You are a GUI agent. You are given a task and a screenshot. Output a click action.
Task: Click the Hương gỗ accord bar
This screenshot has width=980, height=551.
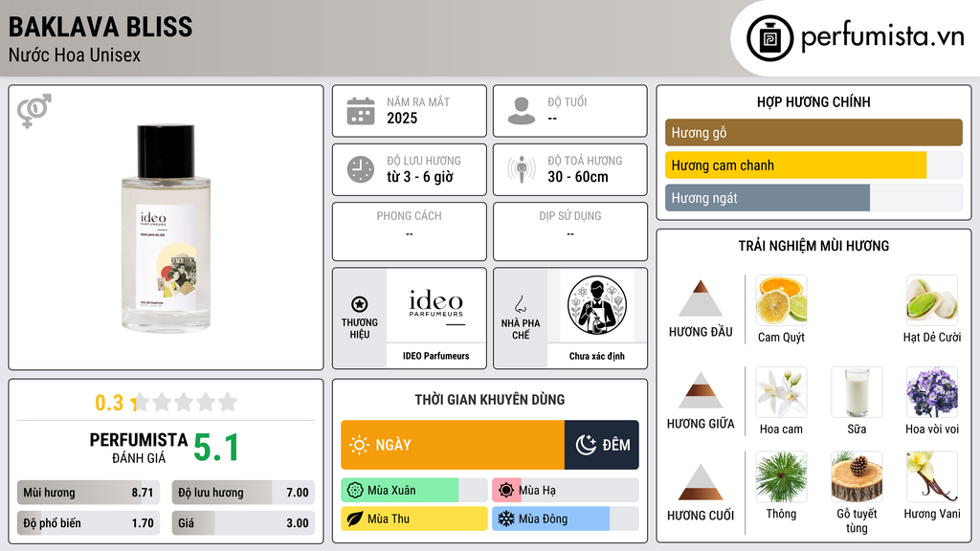(813, 132)
